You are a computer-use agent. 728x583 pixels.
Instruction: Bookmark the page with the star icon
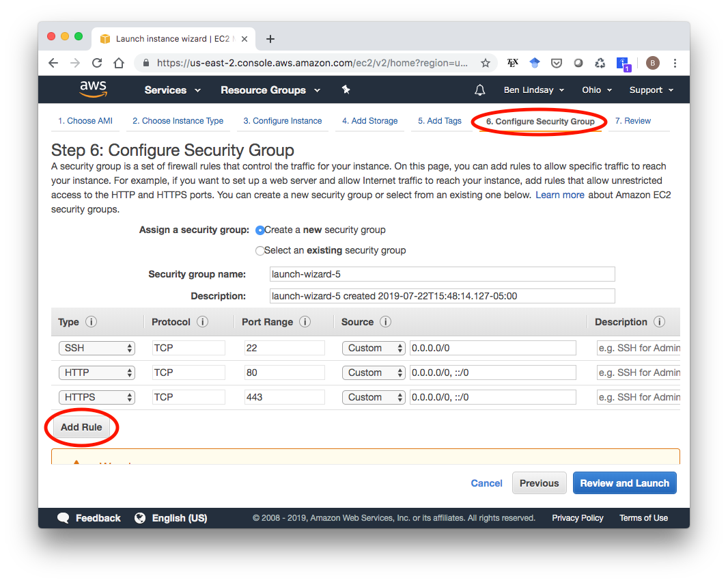(485, 63)
